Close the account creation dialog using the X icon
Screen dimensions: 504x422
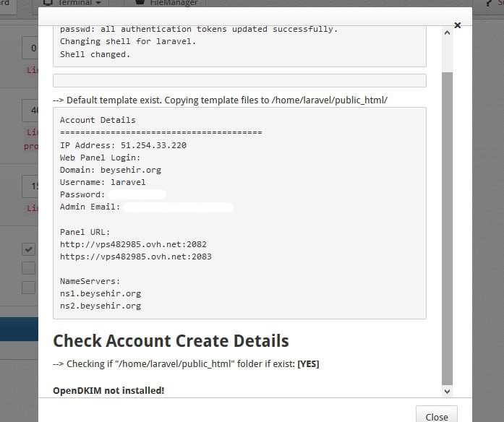[458, 25]
